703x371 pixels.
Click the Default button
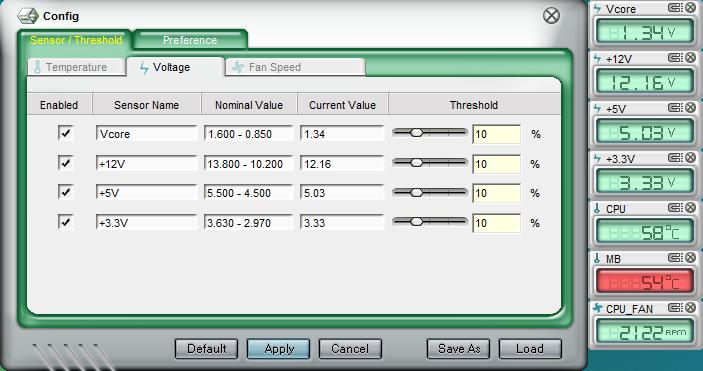[x=206, y=349]
